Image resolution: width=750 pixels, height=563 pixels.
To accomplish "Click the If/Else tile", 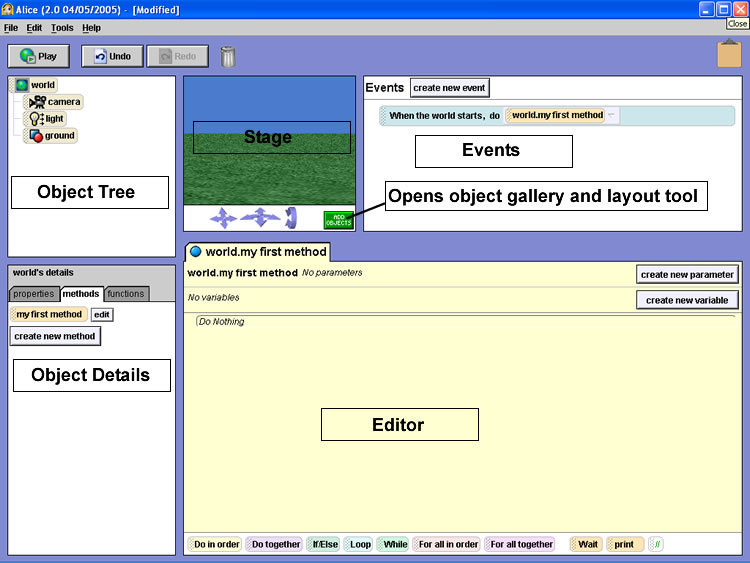I will pos(323,544).
